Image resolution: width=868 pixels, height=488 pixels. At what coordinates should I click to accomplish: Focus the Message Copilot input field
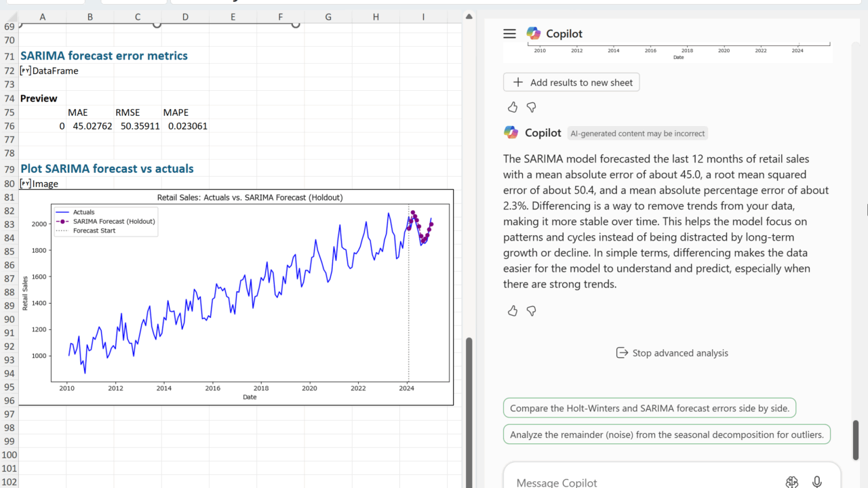[x=637, y=482]
